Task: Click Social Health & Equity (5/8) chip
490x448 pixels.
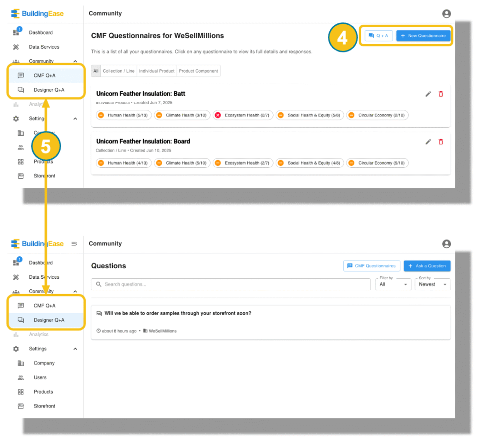Action: coord(310,115)
